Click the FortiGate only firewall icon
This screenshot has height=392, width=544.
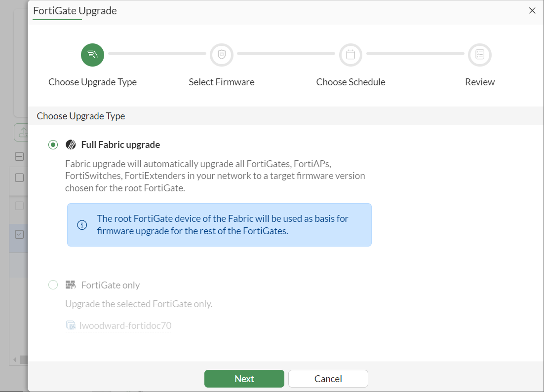pos(70,285)
